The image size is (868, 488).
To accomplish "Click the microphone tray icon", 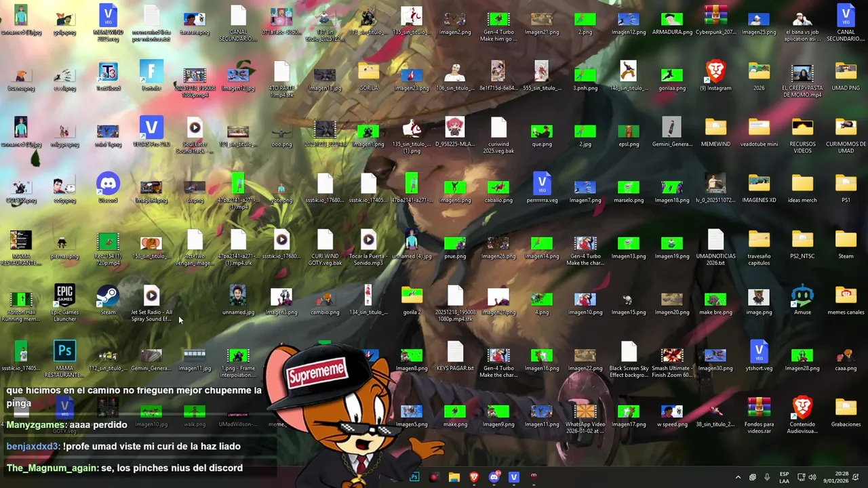I will 767,477.
